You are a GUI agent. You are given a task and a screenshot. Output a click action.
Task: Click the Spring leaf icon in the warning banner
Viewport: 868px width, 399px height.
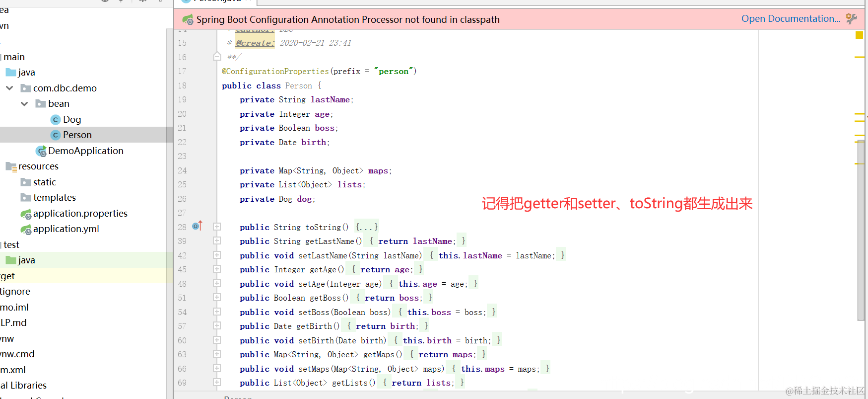188,19
